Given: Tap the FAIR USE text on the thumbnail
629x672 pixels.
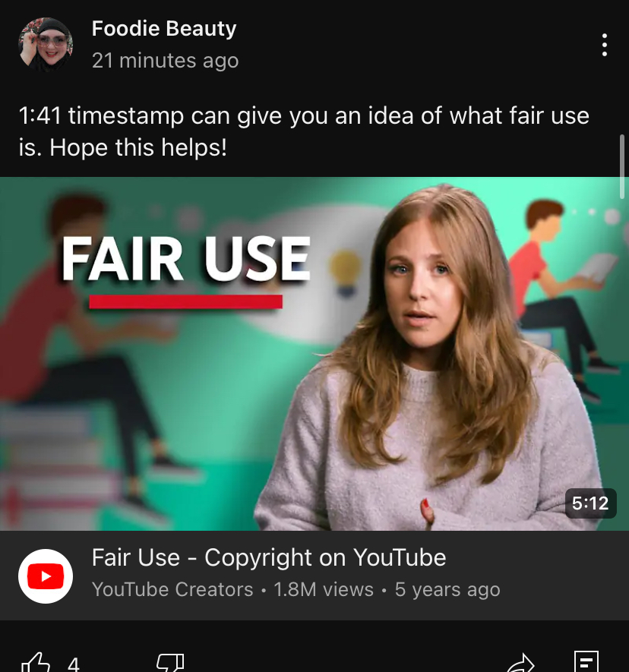Looking at the screenshot, I should coord(185,259).
